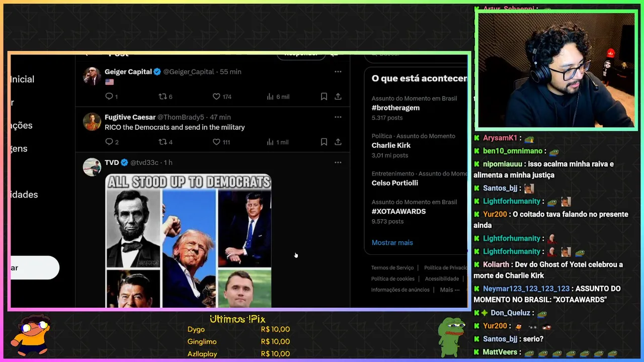Screen dimensions: 644x362
Task: Click Don_Queluz username in chat
Action: [511, 313]
